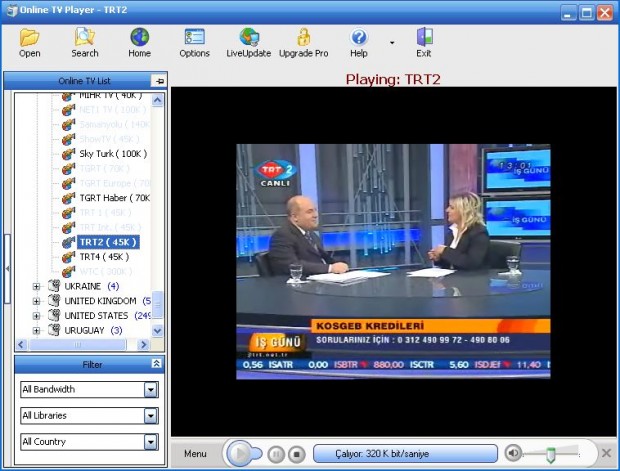The height and width of the screenshot is (471, 620).
Task: Click the Play button in player controls
Action: [240, 454]
